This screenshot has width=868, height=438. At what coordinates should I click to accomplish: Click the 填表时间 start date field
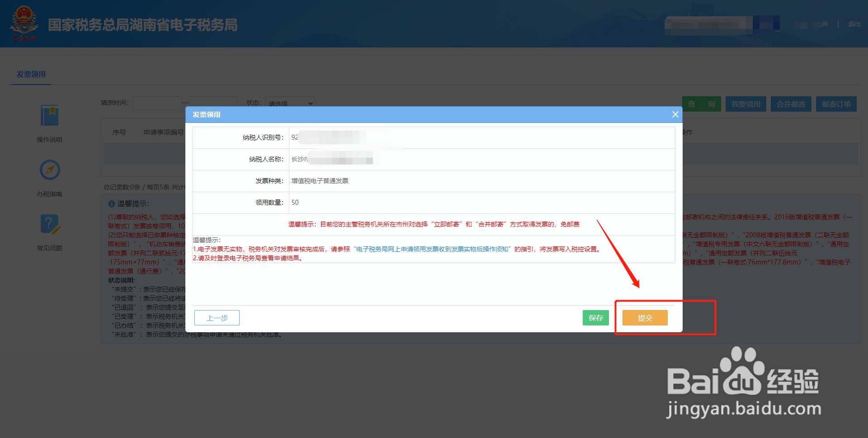[x=157, y=103]
